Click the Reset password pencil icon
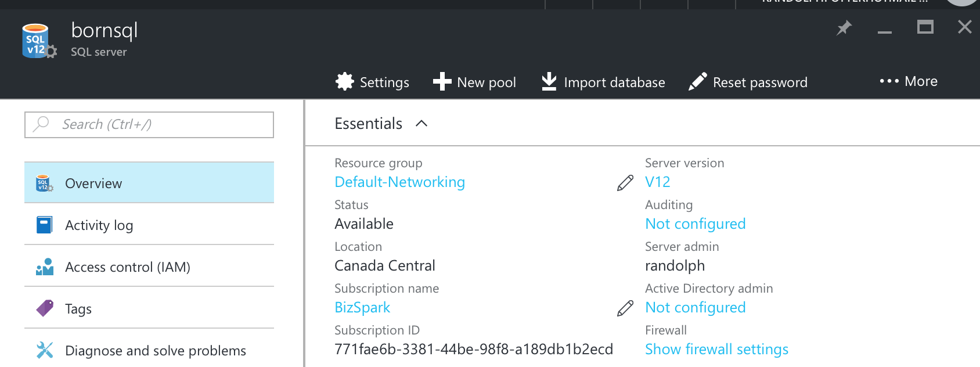 click(x=697, y=82)
